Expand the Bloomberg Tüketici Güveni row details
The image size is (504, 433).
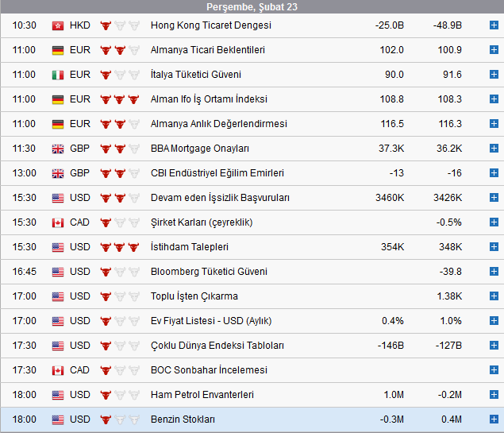[494, 272]
